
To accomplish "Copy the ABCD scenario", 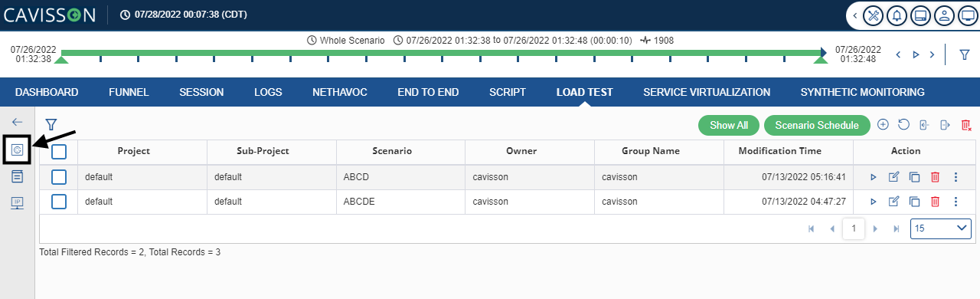I will pyautogui.click(x=914, y=177).
